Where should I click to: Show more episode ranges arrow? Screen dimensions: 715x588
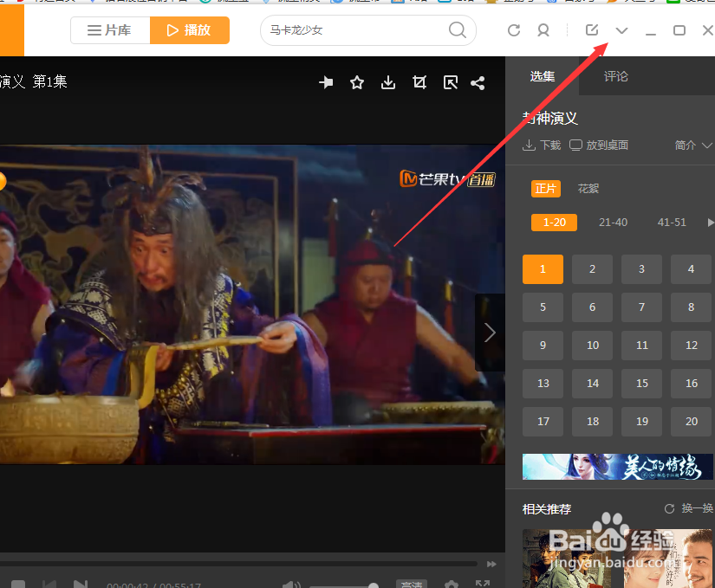(710, 223)
